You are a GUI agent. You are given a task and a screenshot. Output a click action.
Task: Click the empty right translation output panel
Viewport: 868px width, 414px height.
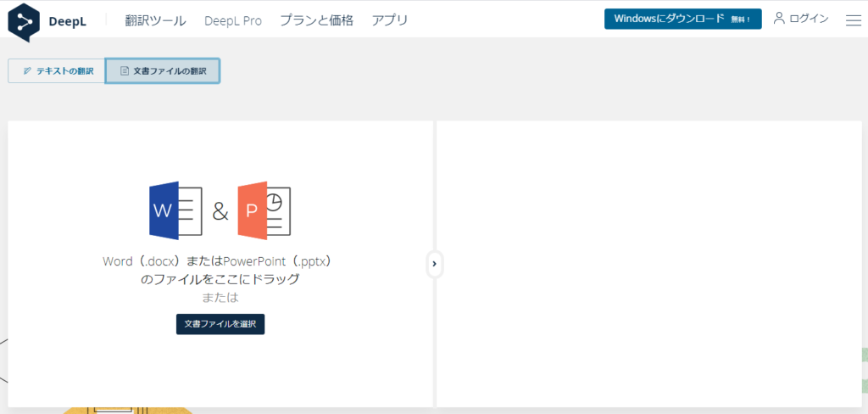point(648,264)
